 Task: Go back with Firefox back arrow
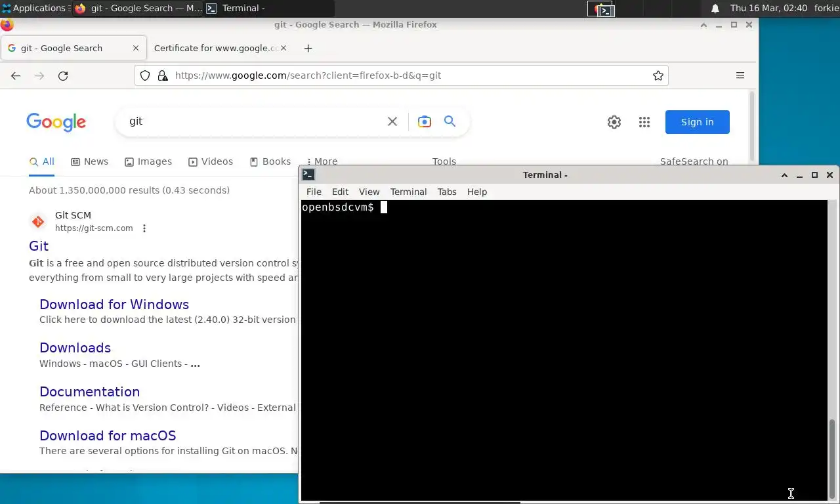coord(16,75)
